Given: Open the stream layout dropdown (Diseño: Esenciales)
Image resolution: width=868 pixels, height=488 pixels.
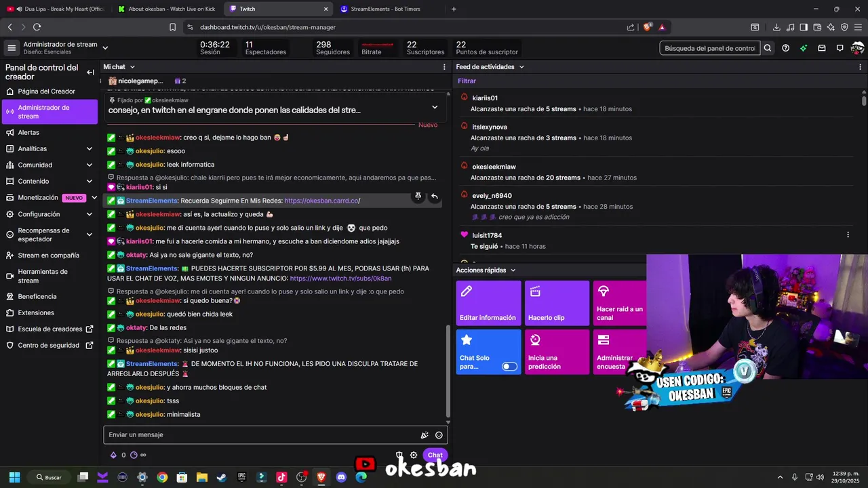Looking at the screenshot, I should (105, 48).
